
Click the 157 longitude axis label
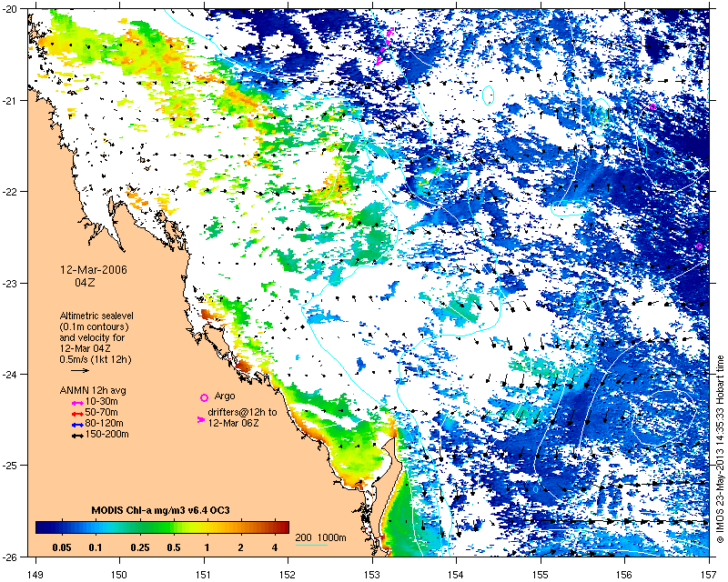tap(709, 574)
